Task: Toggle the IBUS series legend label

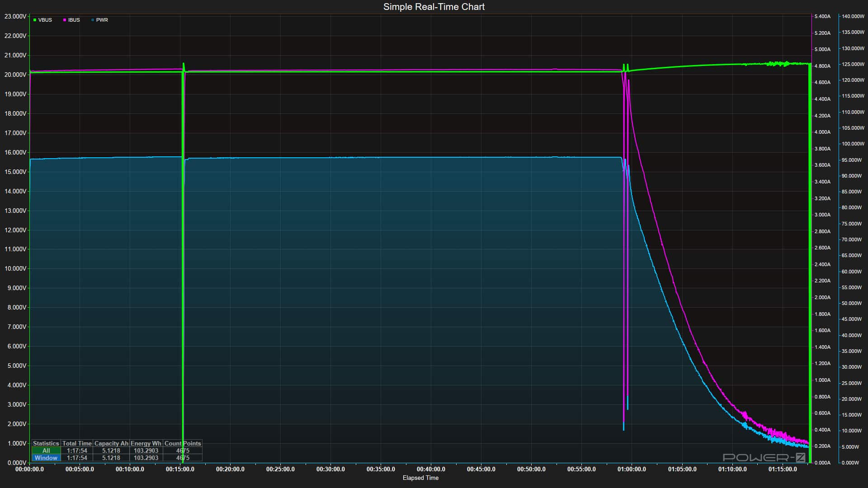Action: pos(74,20)
